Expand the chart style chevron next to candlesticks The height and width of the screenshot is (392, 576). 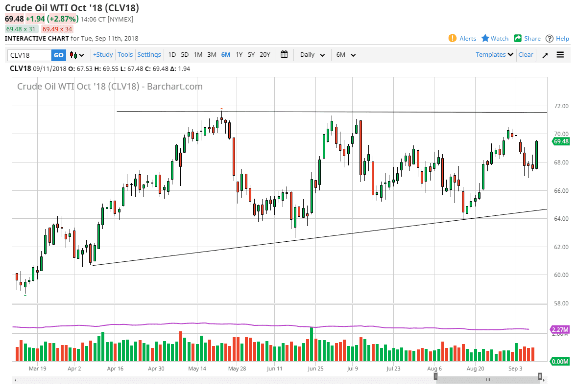pyautogui.click(x=82, y=55)
